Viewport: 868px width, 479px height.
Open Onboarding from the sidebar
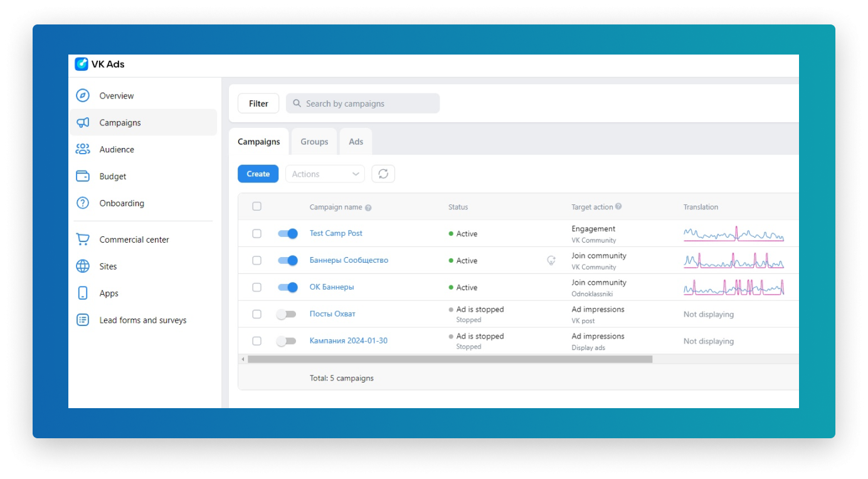pyautogui.click(x=121, y=203)
